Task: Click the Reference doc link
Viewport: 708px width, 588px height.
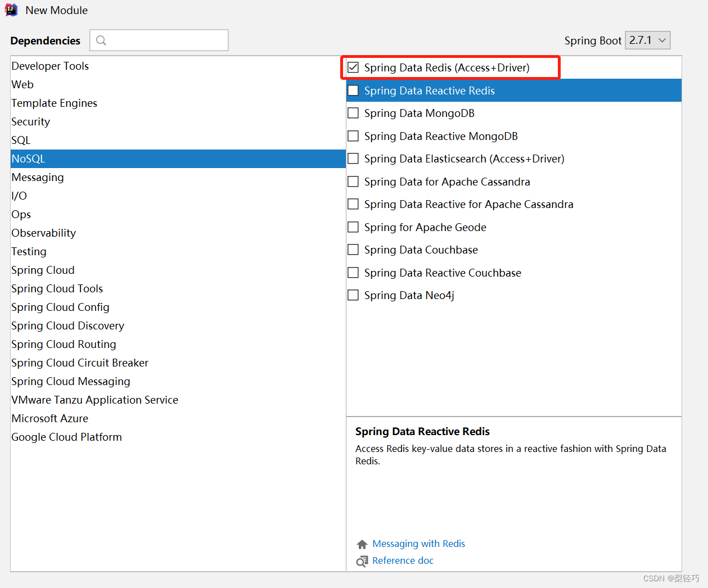Action: point(403,560)
